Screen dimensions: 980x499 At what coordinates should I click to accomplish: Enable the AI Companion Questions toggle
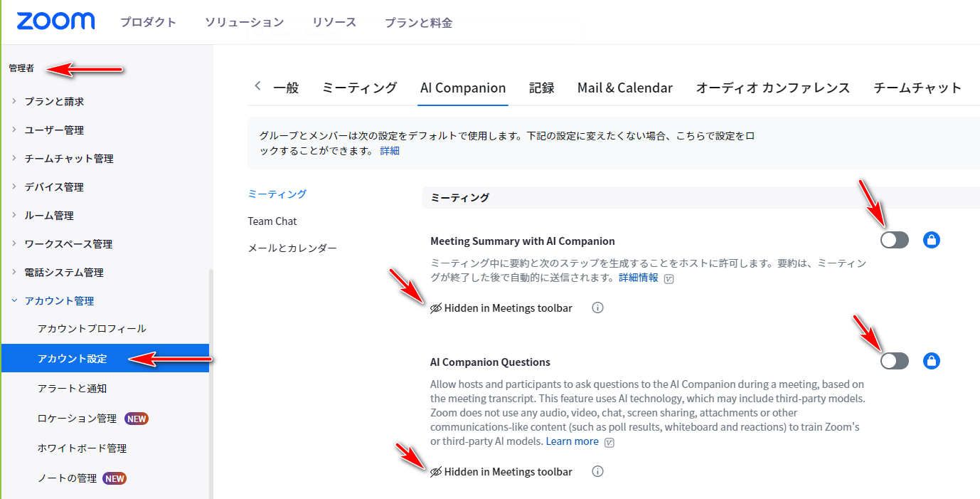tap(894, 361)
